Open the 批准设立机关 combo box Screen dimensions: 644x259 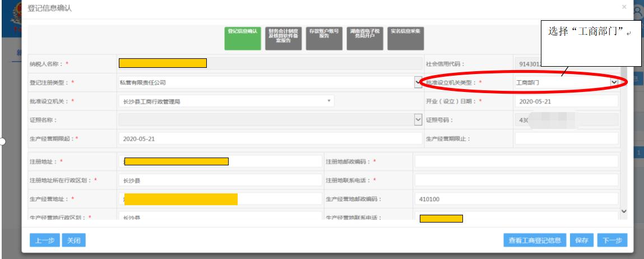click(x=226, y=101)
